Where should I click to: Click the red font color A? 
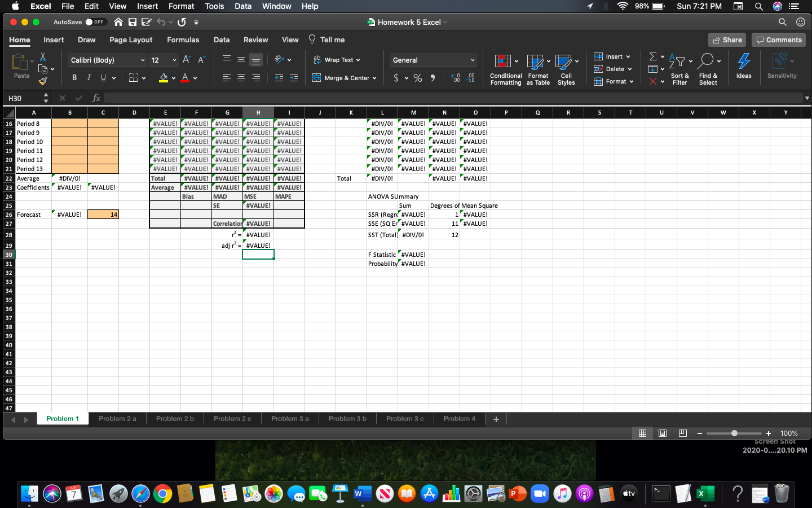pyautogui.click(x=185, y=78)
